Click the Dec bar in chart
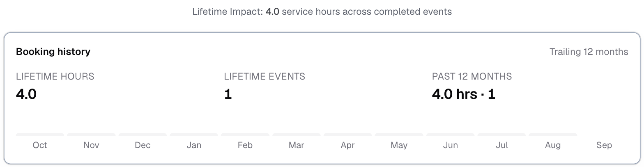Screen dimensions: 644x167 tap(143, 135)
